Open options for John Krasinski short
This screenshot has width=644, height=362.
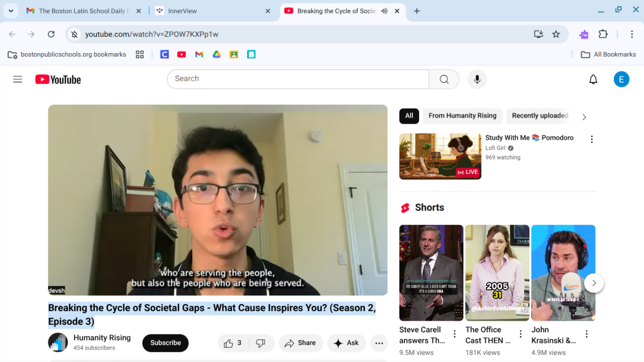tap(587, 334)
